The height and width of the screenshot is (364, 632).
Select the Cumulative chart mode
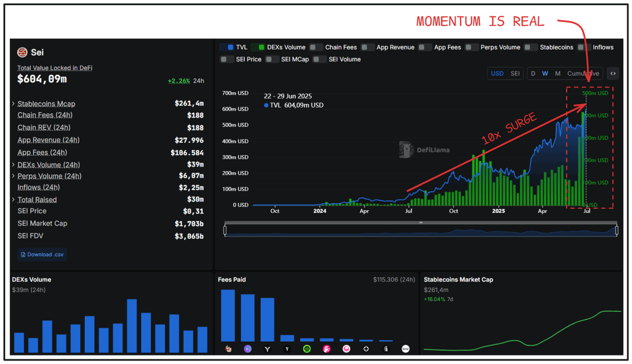(x=583, y=74)
